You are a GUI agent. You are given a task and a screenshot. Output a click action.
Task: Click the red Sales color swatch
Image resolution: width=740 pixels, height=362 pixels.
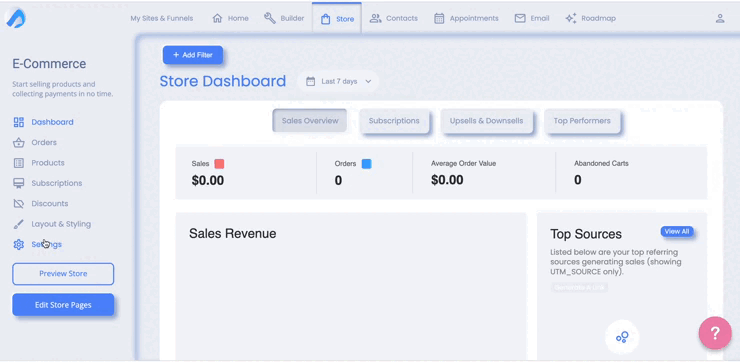click(x=219, y=164)
